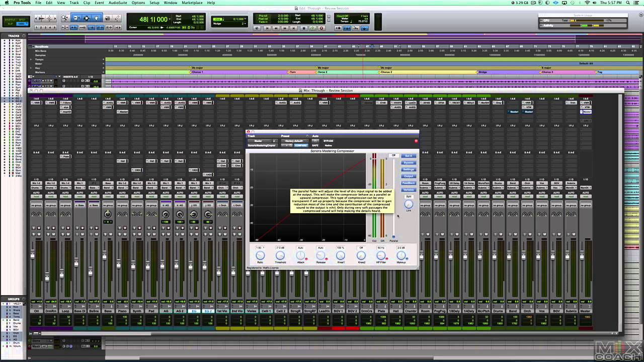Click the Knee2 knob in compressor plugin
The width and height of the screenshot is (644, 362).
point(361,255)
